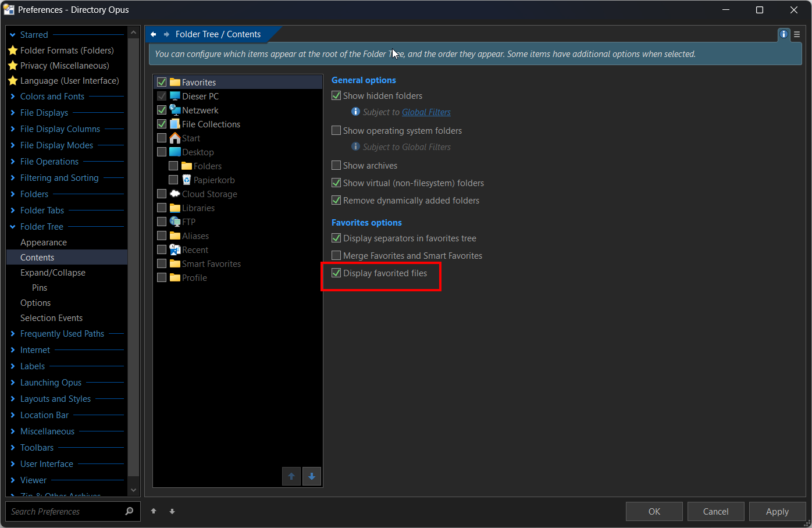Move selected item down with blue arrow
The height and width of the screenshot is (528, 812).
[x=312, y=476]
